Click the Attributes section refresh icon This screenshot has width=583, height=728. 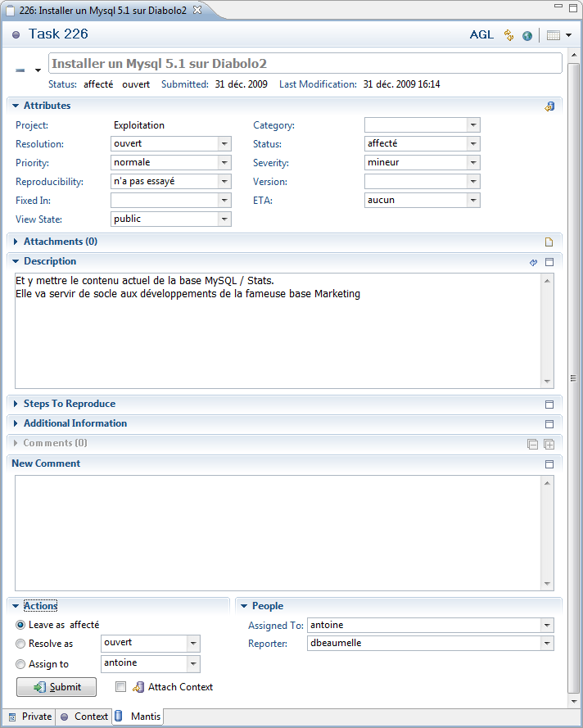point(549,106)
